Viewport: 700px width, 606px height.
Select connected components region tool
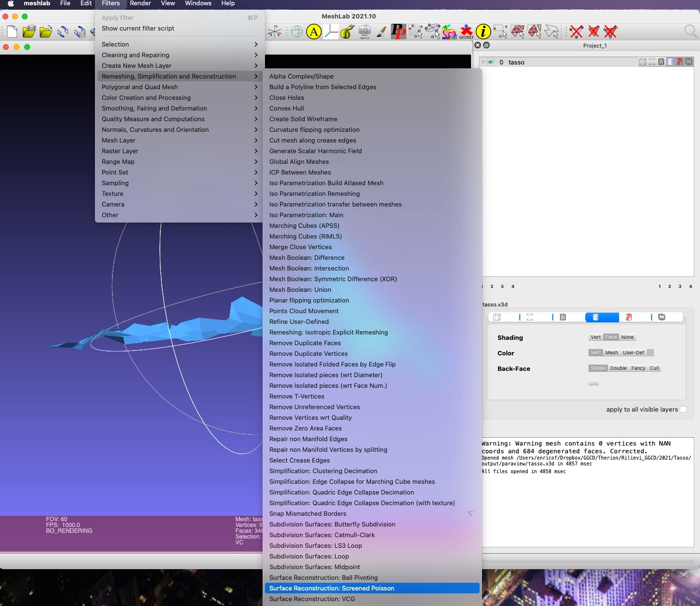coord(534,32)
